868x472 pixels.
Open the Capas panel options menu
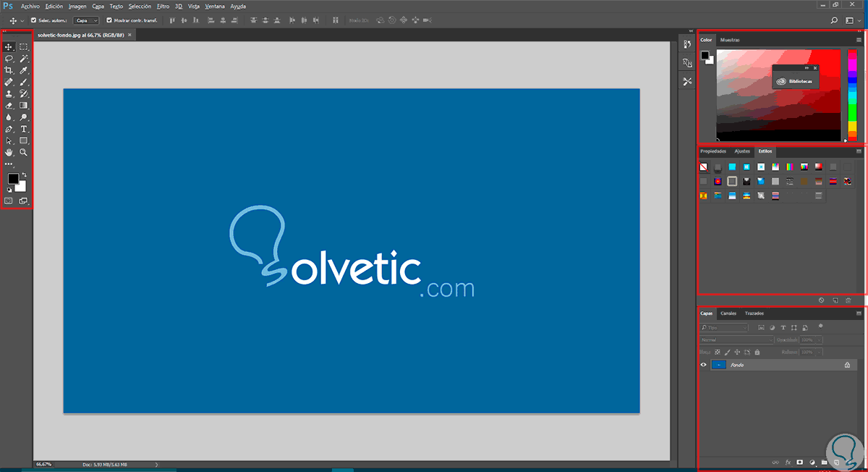tap(859, 313)
